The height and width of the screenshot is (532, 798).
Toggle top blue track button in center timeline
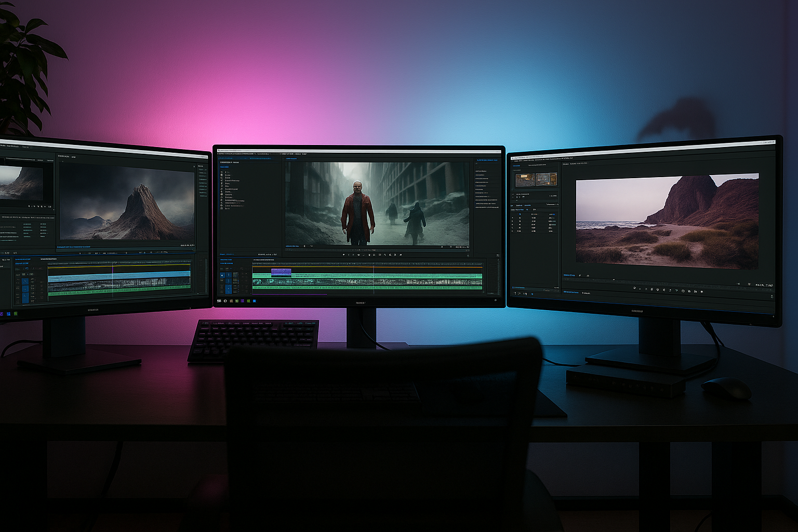[222, 275]
